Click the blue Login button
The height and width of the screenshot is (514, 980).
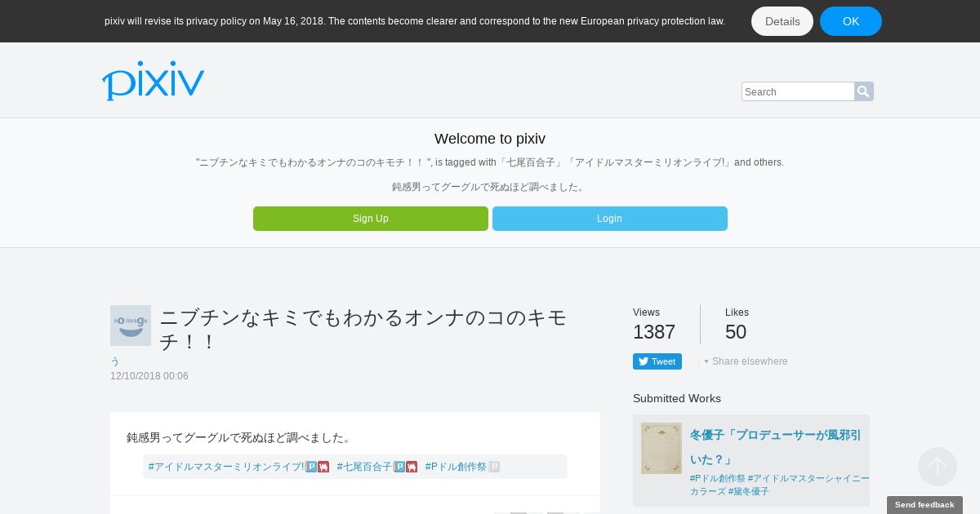610,219
